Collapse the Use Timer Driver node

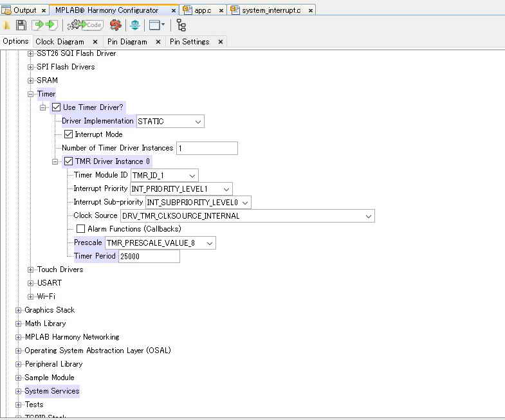pos(43,108)
